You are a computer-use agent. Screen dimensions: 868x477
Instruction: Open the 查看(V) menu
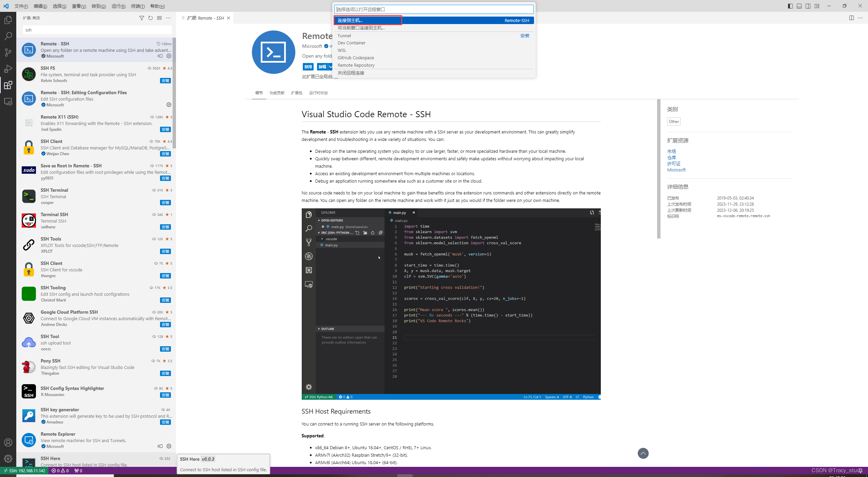(x=79, y=6)
